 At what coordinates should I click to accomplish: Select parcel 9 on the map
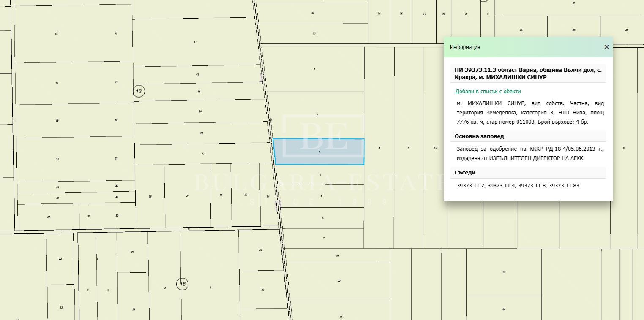409,148
